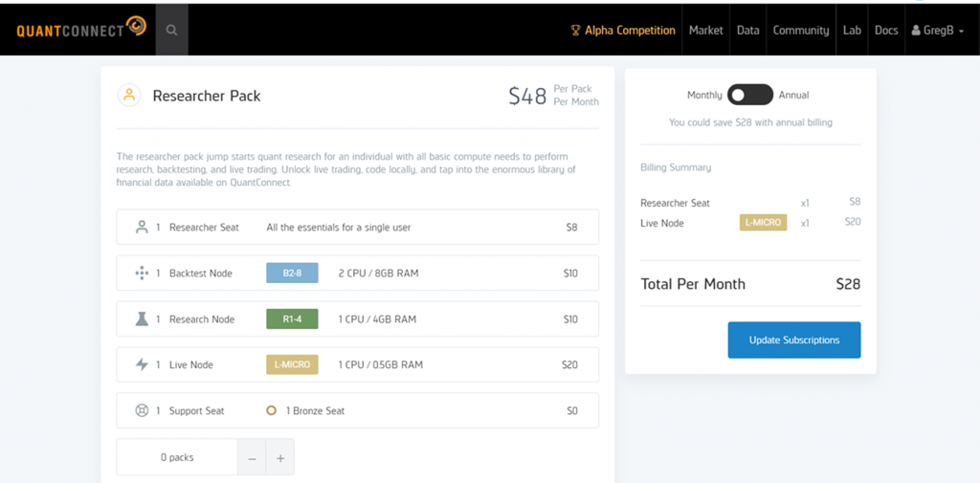The image size is (980, 483).
Task: Toggle Monthly/Annual billing switch
Action: pos(750,95)
